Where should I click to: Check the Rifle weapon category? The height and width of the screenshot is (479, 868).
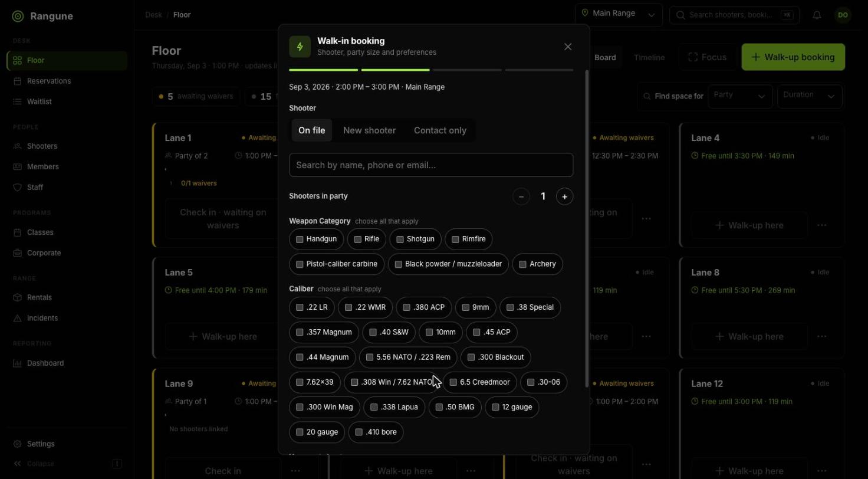point(366,239)
